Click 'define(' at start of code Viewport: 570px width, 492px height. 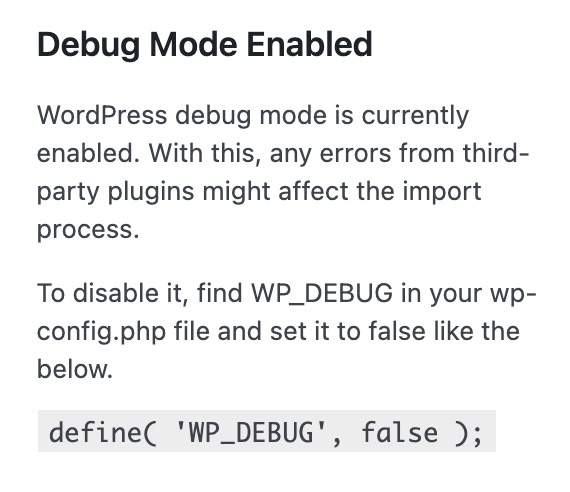pos(103,432)
